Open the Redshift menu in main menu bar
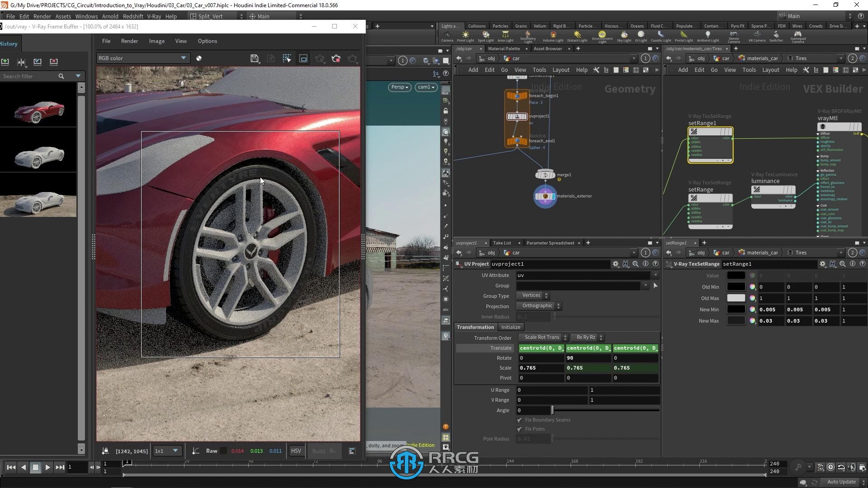Image resolution: width=868 pixels, height=488 pixels. [x=133, y=16]
